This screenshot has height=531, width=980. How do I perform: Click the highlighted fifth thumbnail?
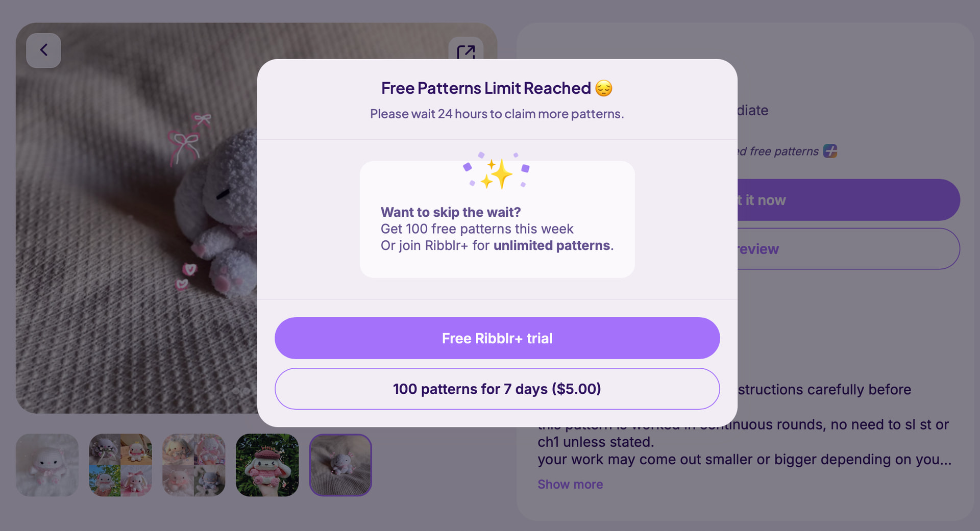340,465
